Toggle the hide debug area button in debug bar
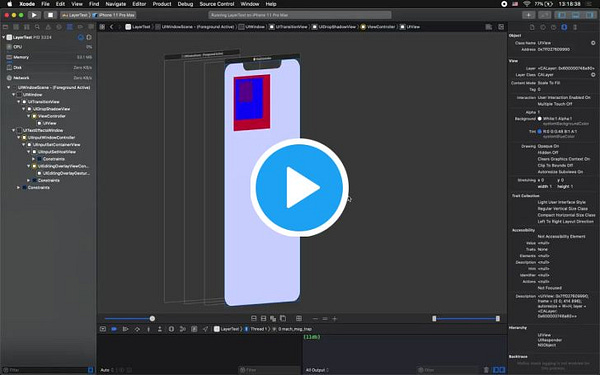Image resolution: width=600 pixels, height=375 pixels. coord(103,329)
